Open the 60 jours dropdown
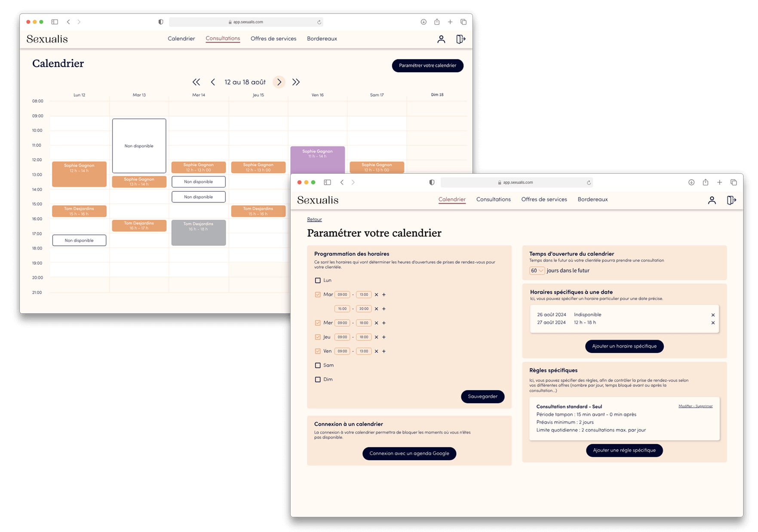This screenshot has height=532, width=758. click(x=537, y=271)
